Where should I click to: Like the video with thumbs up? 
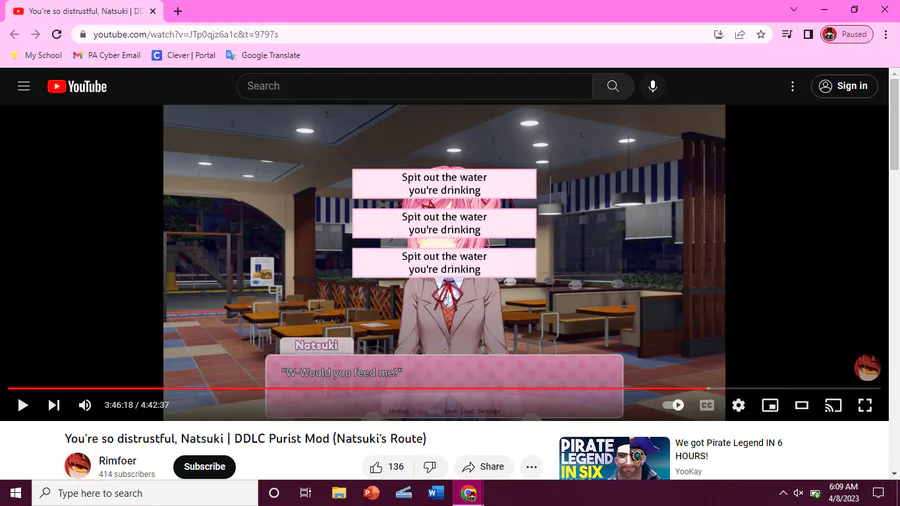[x=387, y=467]
